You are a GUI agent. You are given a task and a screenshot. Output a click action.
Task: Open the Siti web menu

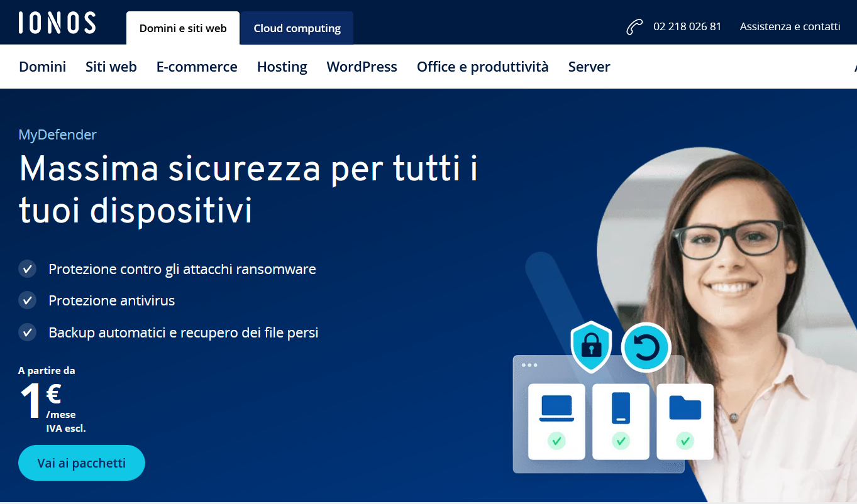[111, 67]
